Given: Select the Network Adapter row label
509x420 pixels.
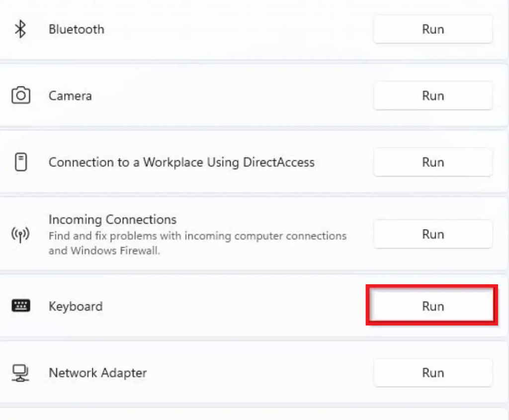Looking at the screenshot, I should click(97, 373).
